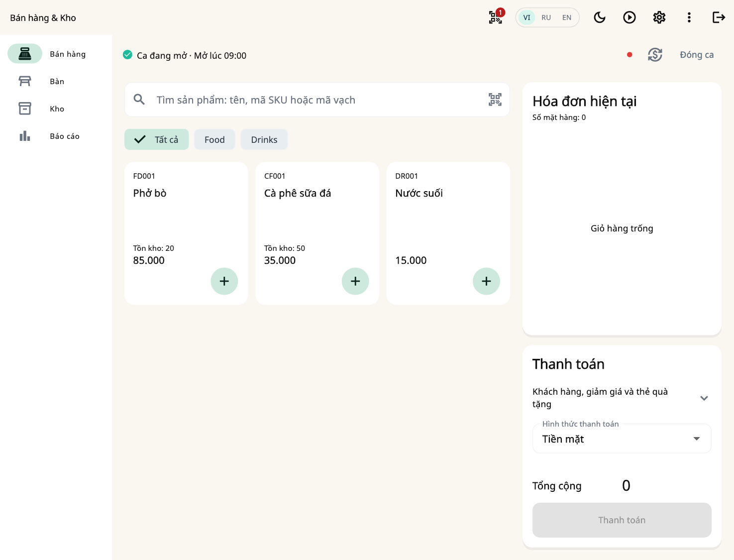Click the price 15.000
Image resolution: width=734 pixels, height=560 pixels.
411,260
